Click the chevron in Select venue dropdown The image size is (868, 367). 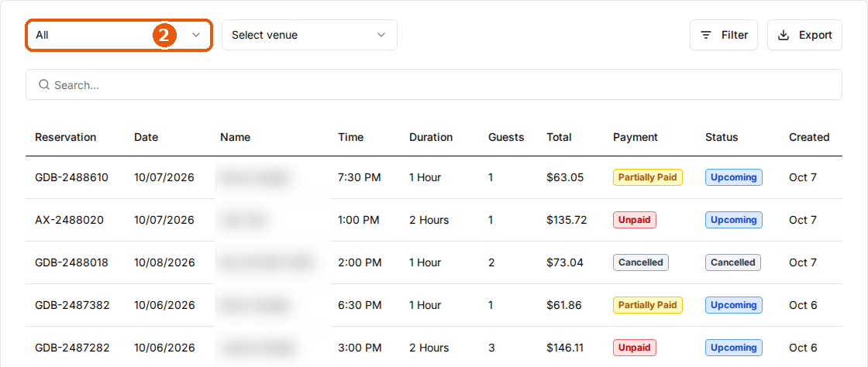381,35
